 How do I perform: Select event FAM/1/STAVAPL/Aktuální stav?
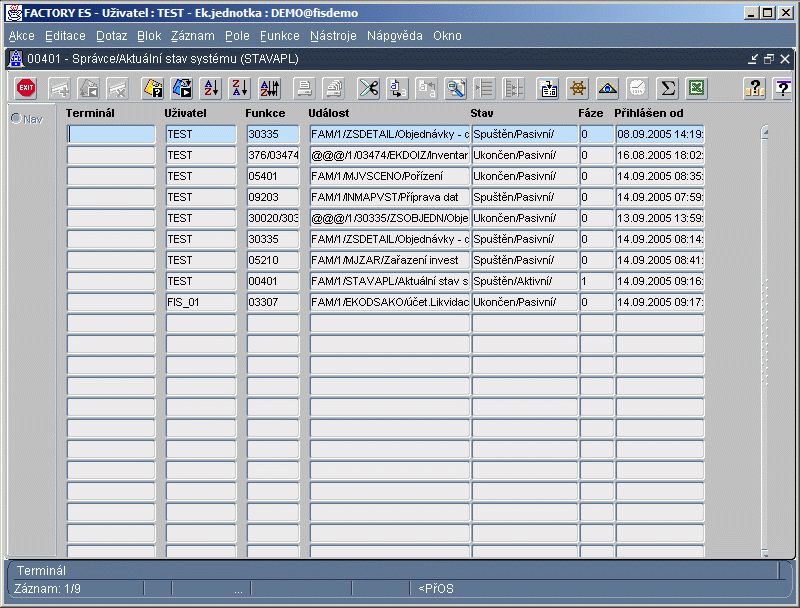390,281
